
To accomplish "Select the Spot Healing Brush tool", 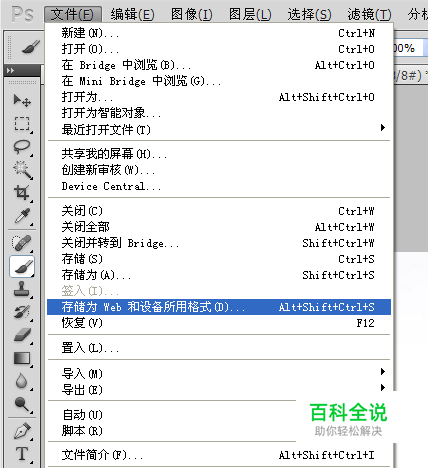I will (x=22, y=243).
